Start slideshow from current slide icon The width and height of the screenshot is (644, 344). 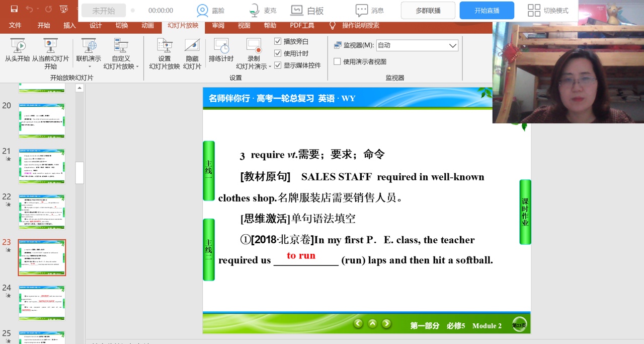pyautogui.click(x=50, y=46)
